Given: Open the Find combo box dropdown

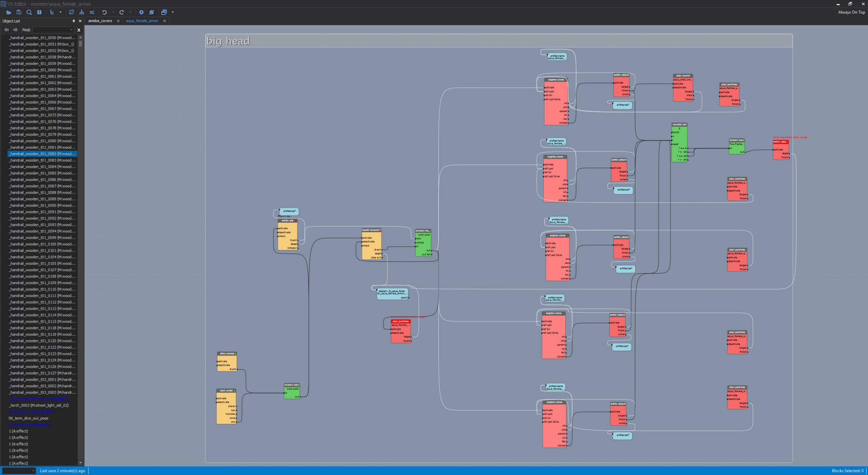Looking at the screenshot, I should [x=71, y=30].
